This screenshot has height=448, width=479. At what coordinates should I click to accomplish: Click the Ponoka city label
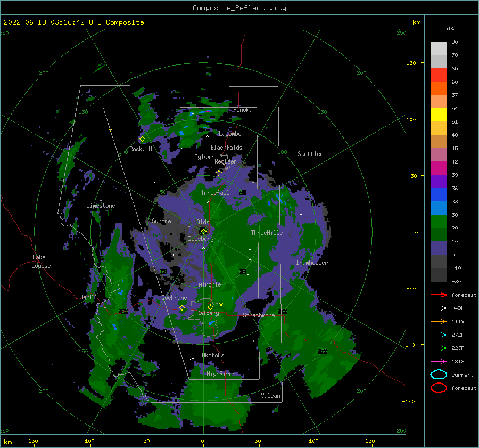click(x=243, y=110)
